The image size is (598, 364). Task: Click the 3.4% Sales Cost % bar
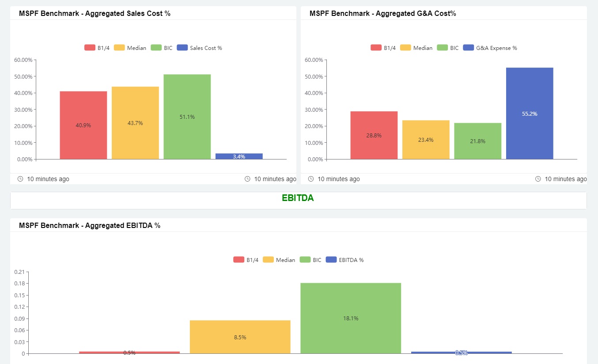click(x=238, y=156)
